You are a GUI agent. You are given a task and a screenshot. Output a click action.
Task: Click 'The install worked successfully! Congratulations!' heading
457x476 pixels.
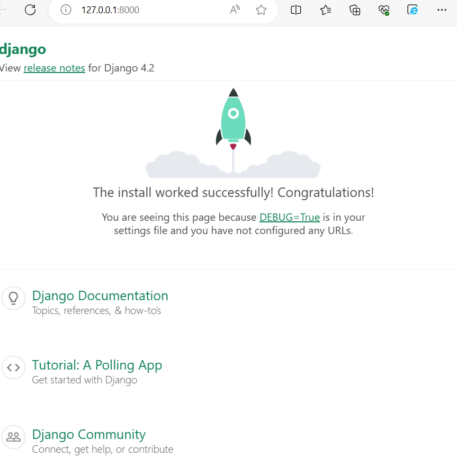[x=233, y=192]
